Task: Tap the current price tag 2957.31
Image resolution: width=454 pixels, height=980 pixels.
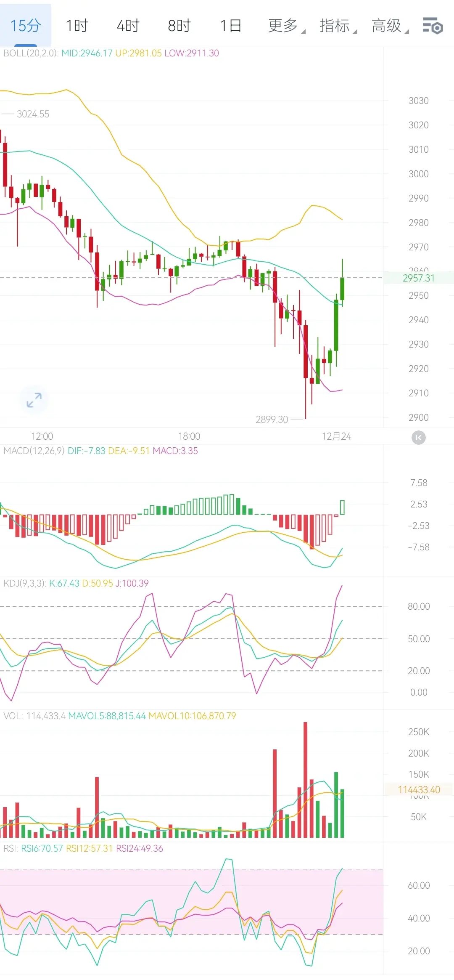Action: 418,278
